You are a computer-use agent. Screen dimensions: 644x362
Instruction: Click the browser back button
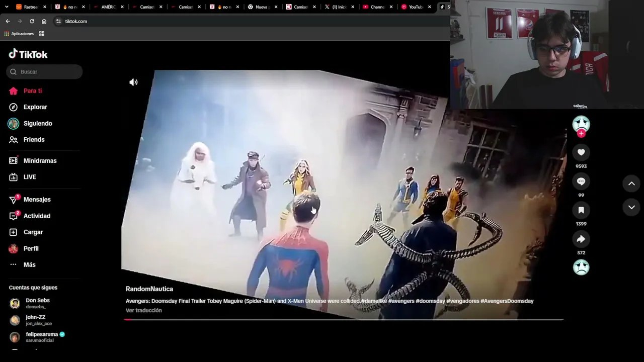pos(8,21)
